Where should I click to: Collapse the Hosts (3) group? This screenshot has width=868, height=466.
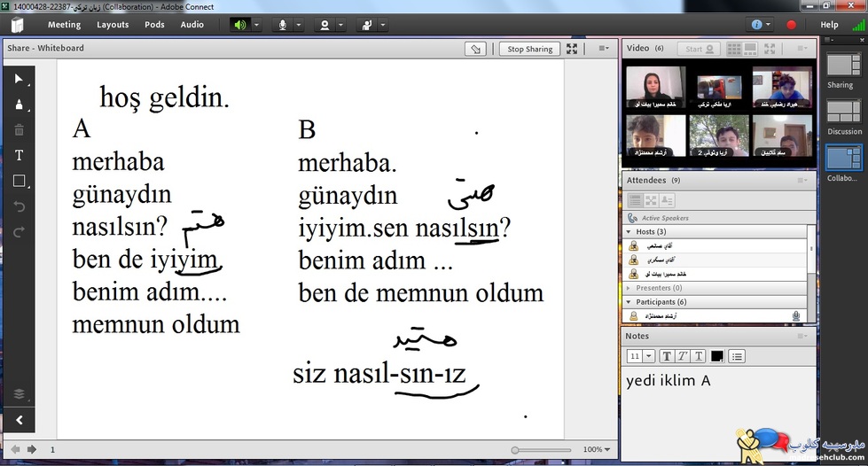tap(629, 232)
